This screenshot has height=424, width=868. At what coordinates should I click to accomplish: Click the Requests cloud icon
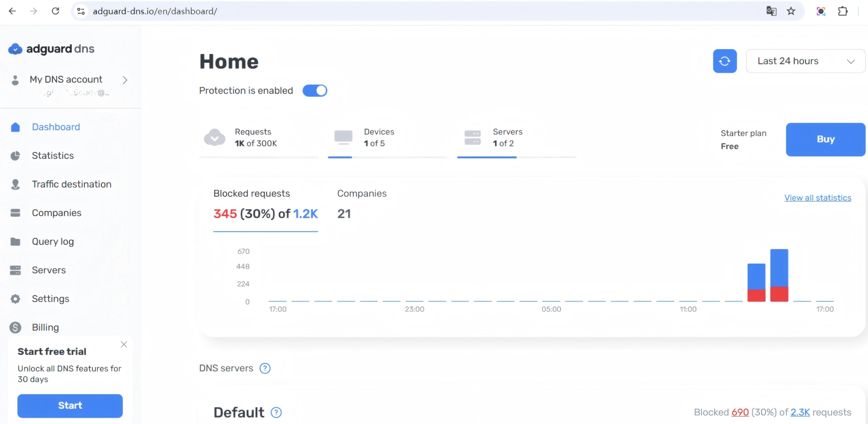coord(215,137)
